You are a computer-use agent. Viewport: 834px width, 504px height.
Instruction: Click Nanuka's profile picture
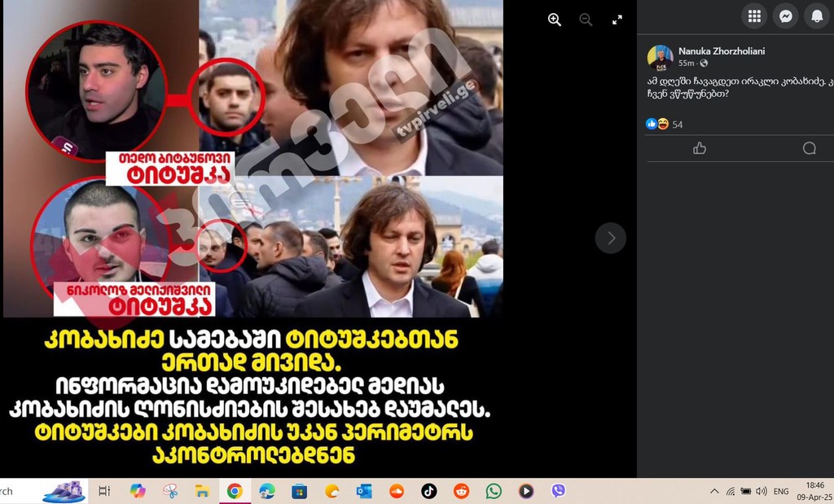(661, 55)
